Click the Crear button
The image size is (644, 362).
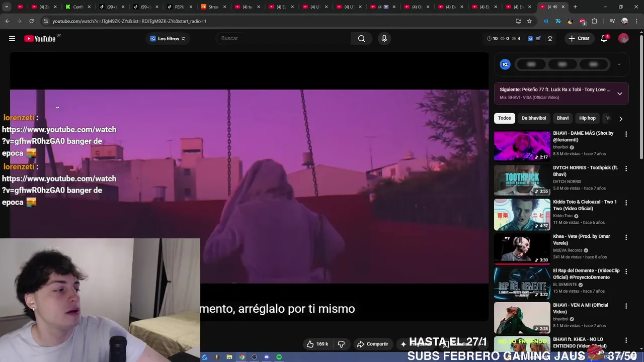pyautogui.click(x=579, y=39)
